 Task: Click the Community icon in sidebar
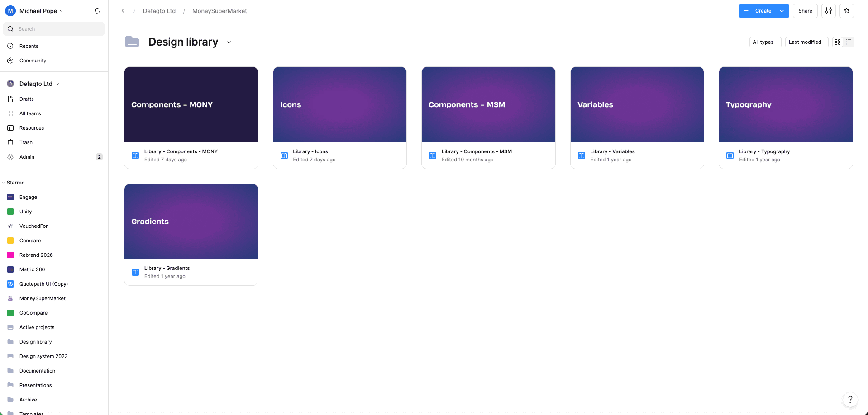(10, 61)
